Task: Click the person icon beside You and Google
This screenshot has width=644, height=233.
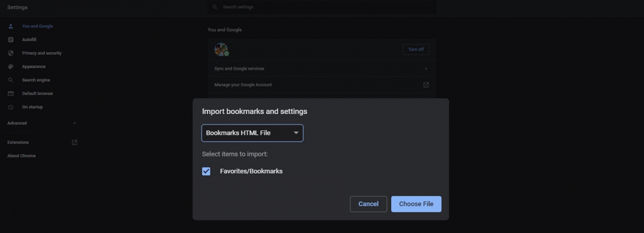Action: click(x=11, y=26)
